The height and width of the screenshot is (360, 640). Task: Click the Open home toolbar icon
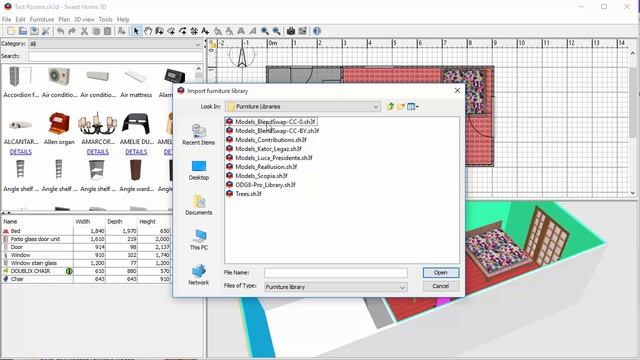(23, 31)
